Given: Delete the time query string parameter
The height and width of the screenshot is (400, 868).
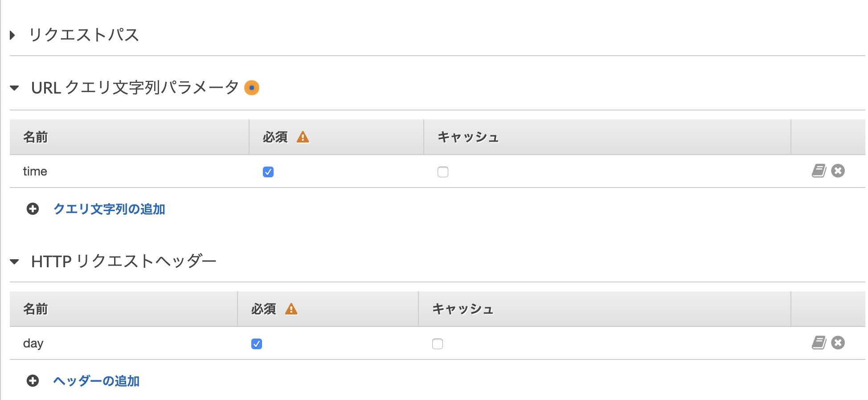Looking at the screenshot, I should coord(839,171).
